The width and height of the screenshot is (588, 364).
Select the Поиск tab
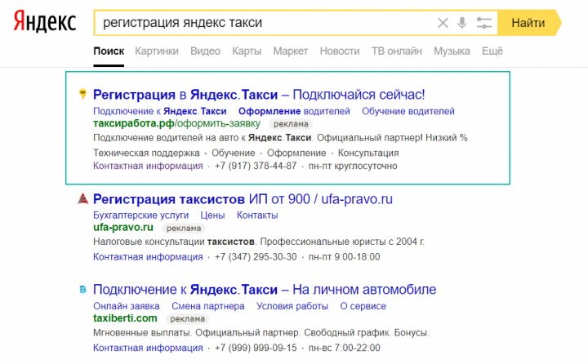pos(109,51)
